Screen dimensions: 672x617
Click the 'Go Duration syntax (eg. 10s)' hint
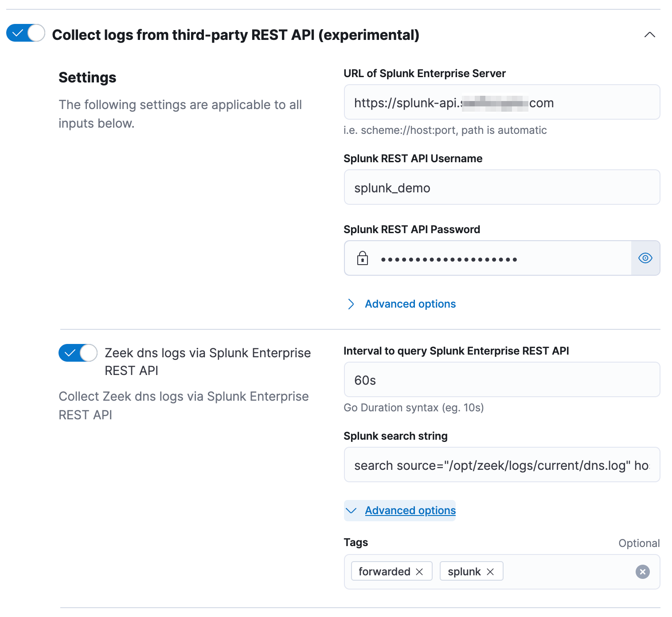pyautogui.click(x=414, y=408)
